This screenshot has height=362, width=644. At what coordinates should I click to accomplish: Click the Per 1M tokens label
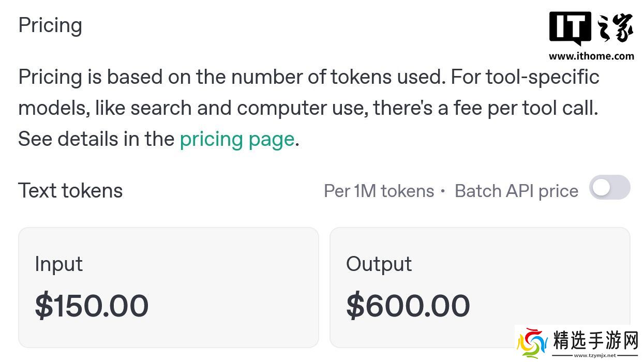pyautogui.click(x=379, y=191)
